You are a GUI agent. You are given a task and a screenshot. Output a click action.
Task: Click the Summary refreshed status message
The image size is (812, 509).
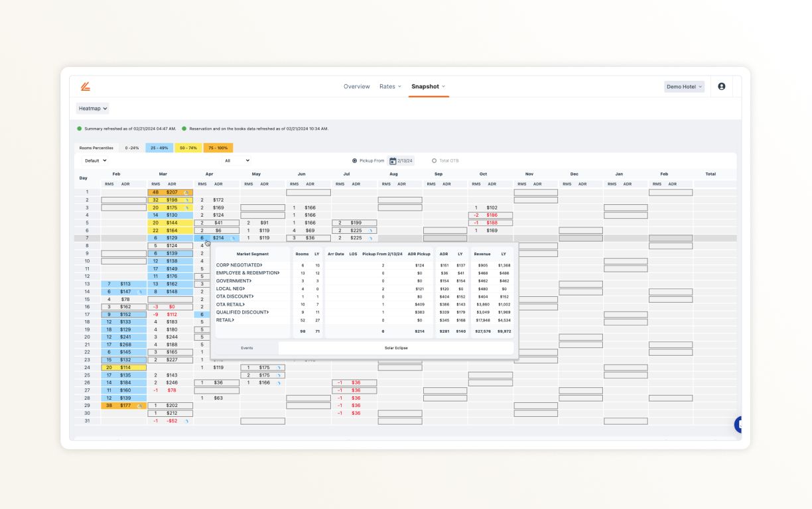pos(130,129)
